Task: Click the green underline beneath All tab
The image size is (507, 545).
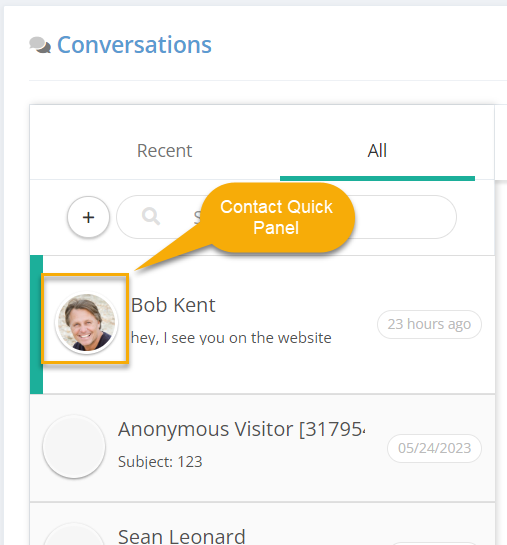Action: pos(377,178)
